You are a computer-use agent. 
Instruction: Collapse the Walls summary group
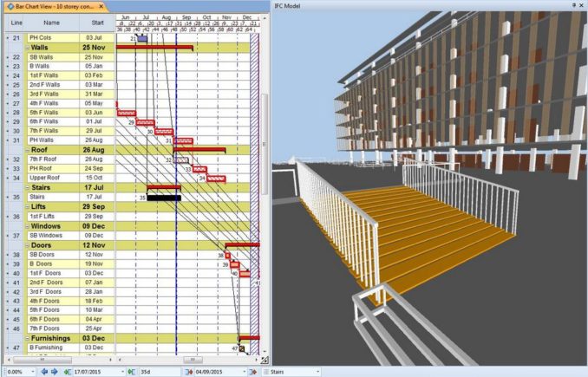pyautogui.click(x=26, y=49)
